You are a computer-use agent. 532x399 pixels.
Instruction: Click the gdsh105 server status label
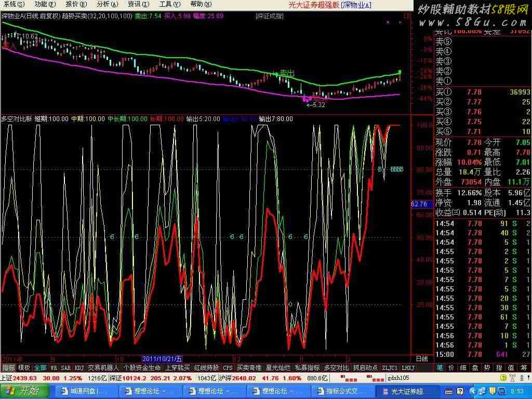[398, 378]
